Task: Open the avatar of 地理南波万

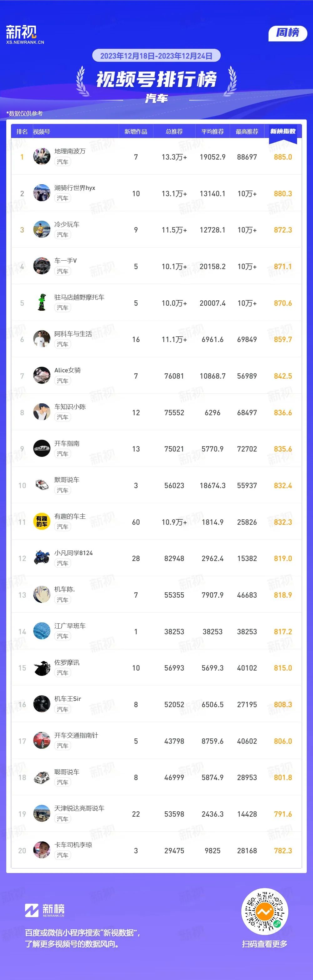Action: pos(42,156)
